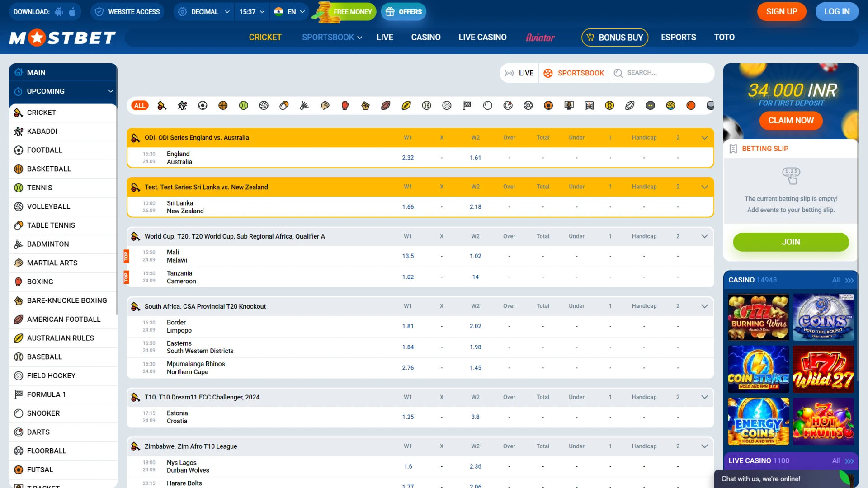Collapse the T10 Dream11 ECC Challenger section
Image resolution: width=868 pixels, height=488 pixels.
[x=704, y=397]
